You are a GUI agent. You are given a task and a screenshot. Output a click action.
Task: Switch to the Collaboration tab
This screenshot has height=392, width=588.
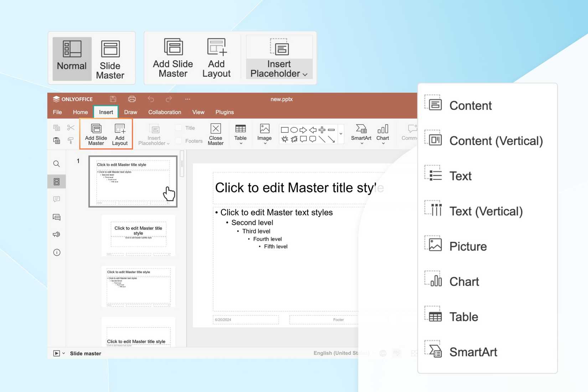(165, 112)
